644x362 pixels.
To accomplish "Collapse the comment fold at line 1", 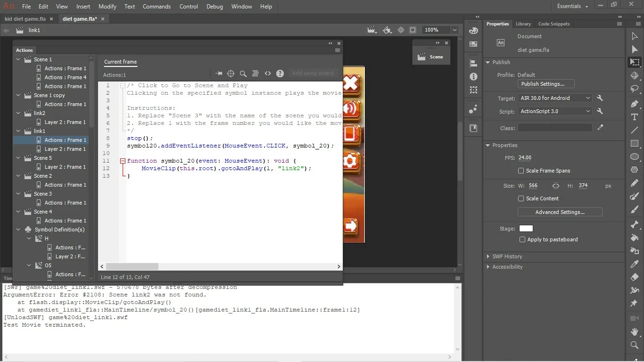I will (123, 85).
